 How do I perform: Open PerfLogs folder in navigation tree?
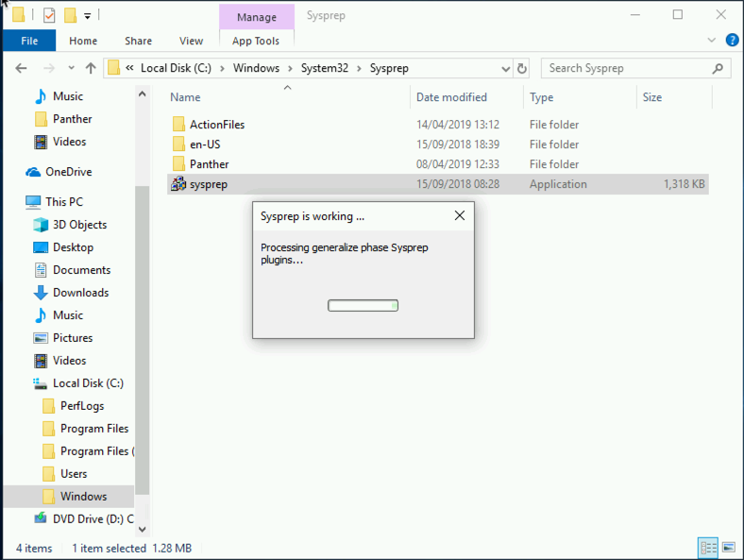point(82,406)
